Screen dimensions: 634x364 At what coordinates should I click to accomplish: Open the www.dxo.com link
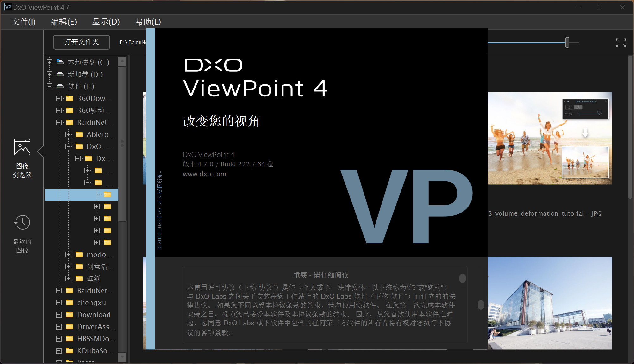tap(204, 174)
